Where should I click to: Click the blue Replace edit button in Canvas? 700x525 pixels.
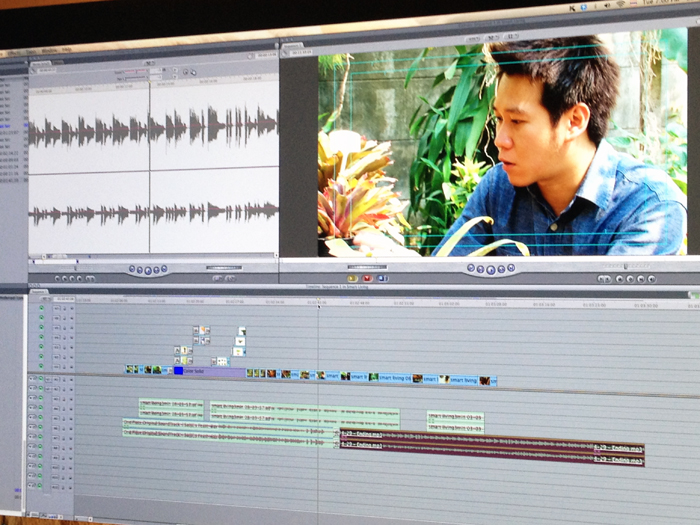[382, 278]
